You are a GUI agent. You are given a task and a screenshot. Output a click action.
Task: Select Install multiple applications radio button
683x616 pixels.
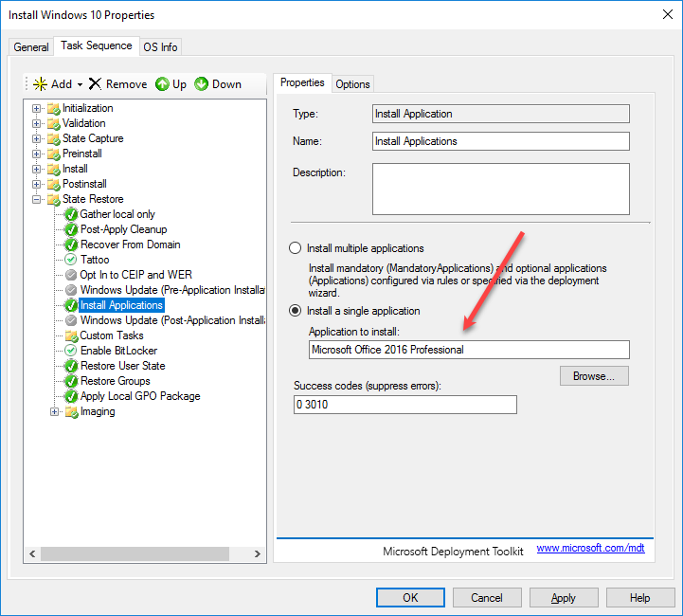[295, 248]
